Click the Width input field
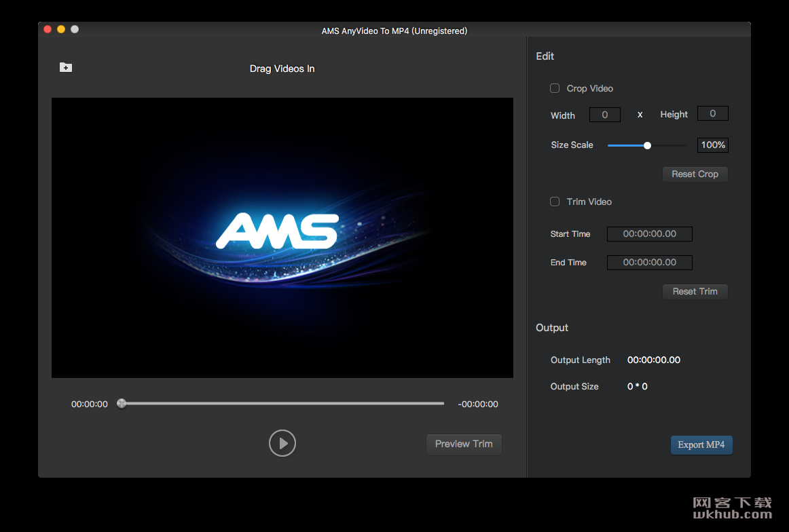Viewport: 789px width, 532px height. [605, 115]
